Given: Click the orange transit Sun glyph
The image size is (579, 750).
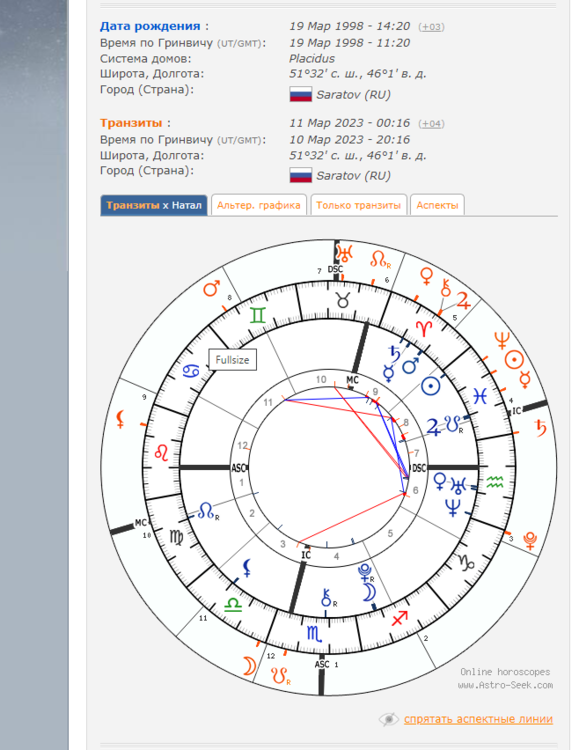Looking at the screenshot, I should [514, 360].
